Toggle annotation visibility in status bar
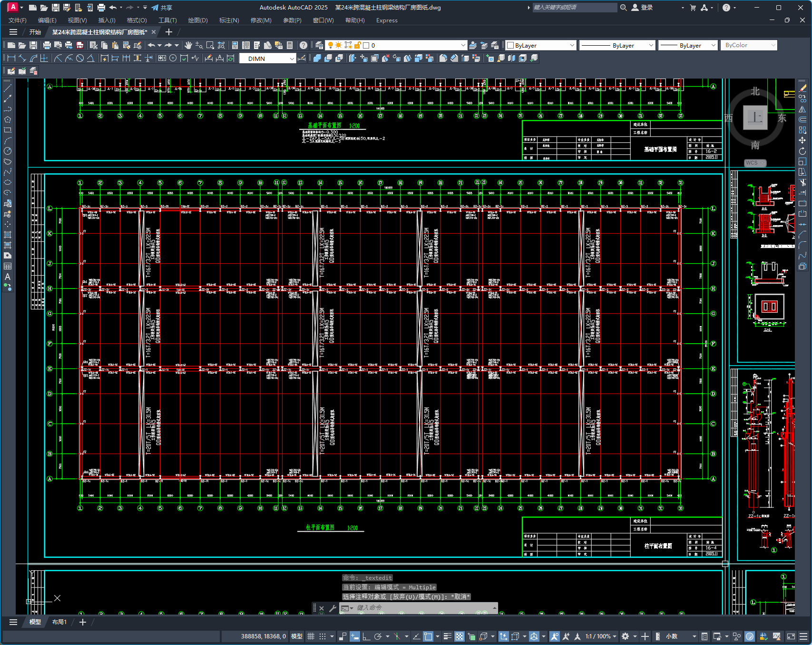 [555, 636]
